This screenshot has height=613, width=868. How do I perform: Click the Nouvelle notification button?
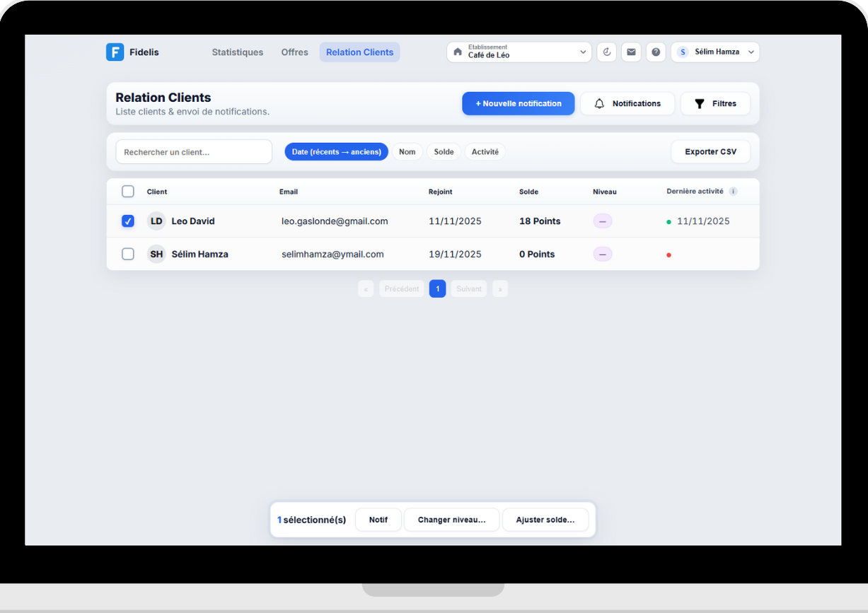(518, 103)
